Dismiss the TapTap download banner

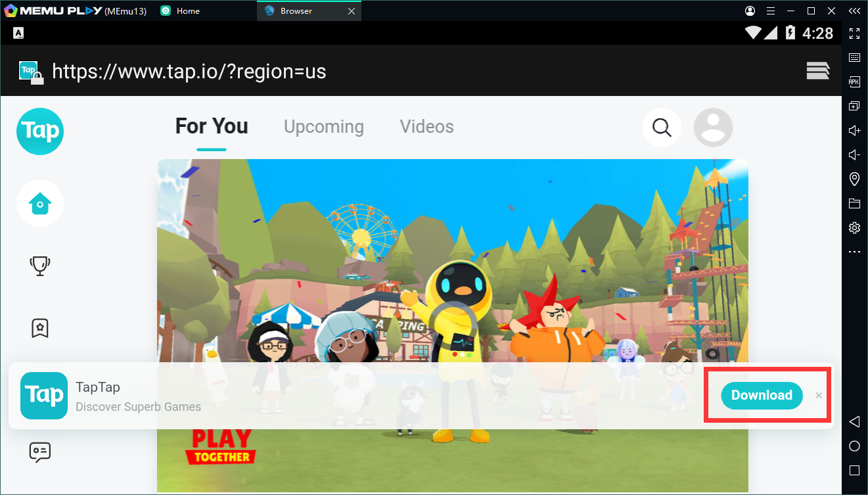pos(819,395)
